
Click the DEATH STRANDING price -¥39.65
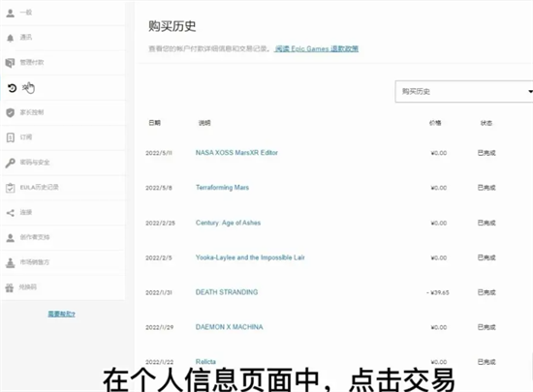(x=438, y=292)
